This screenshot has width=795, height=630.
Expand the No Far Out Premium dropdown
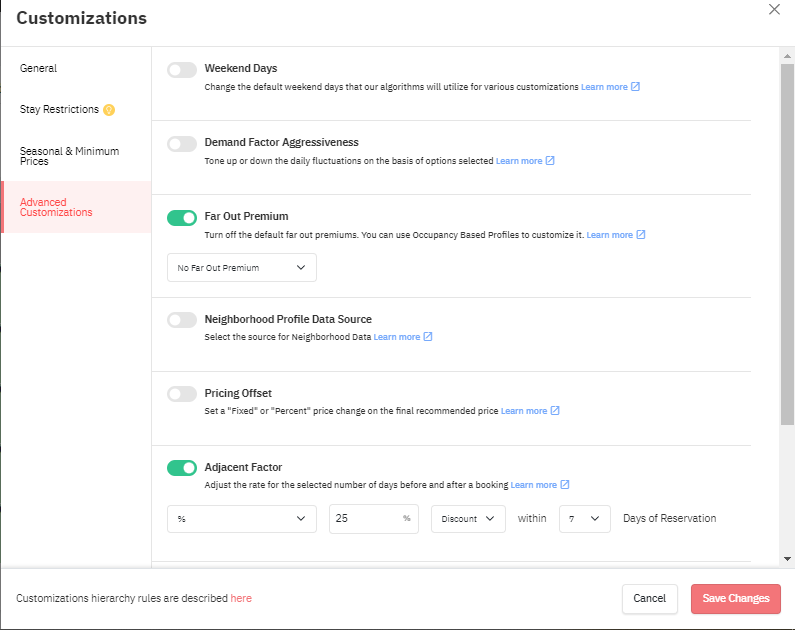242,268
